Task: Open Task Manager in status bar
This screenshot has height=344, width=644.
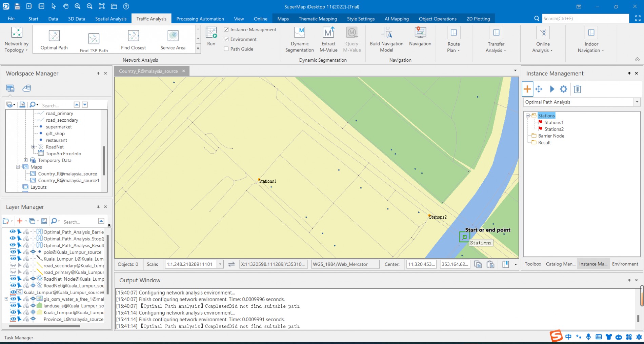Action: (19, 338)
